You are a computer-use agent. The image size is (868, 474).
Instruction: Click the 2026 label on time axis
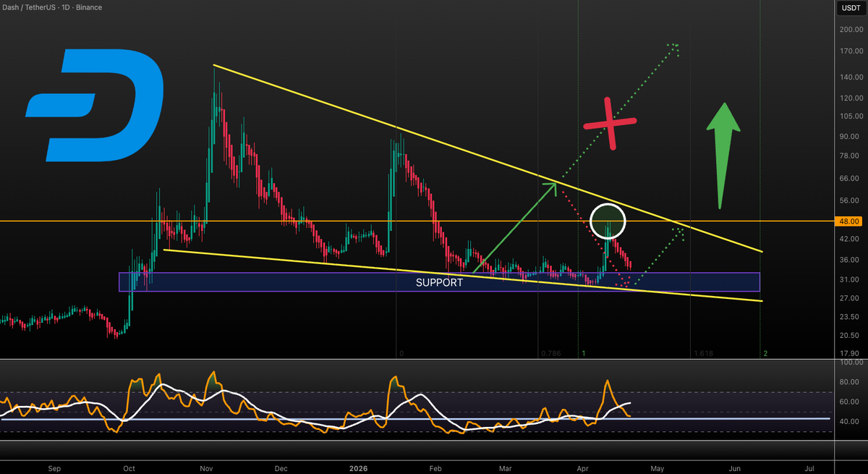(x=358, y=467)
